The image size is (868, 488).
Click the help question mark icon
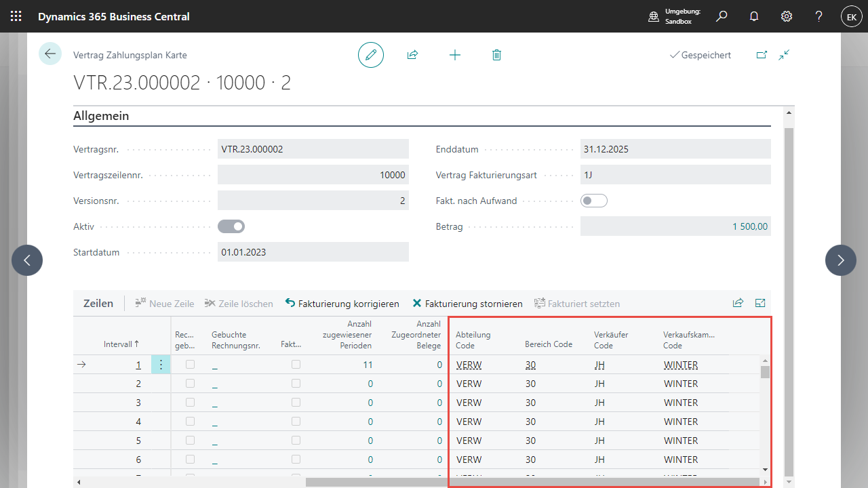(x=818, y=16)
